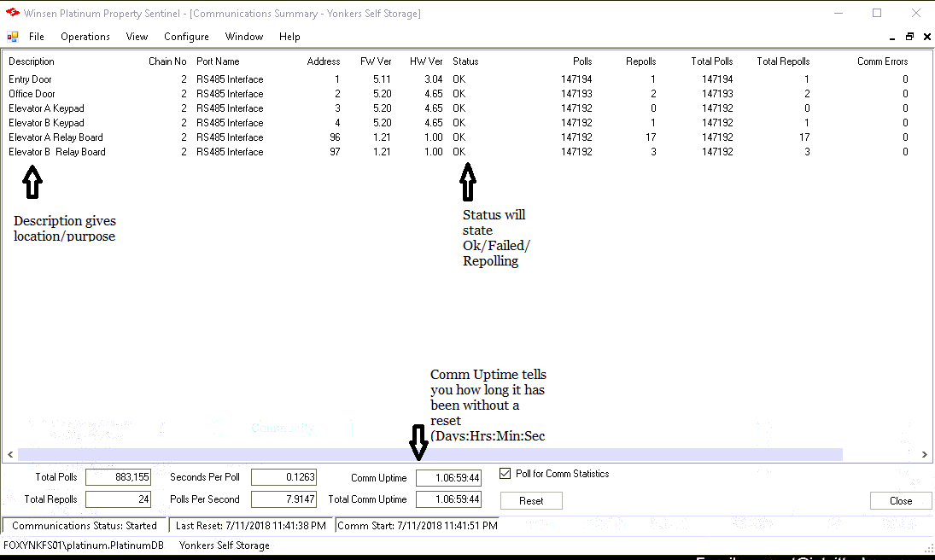Image resolution: width=935 pixels, height=560 pixels.
Task: Sort by the Total Repolls column header
Action: [x=783, y=61]
